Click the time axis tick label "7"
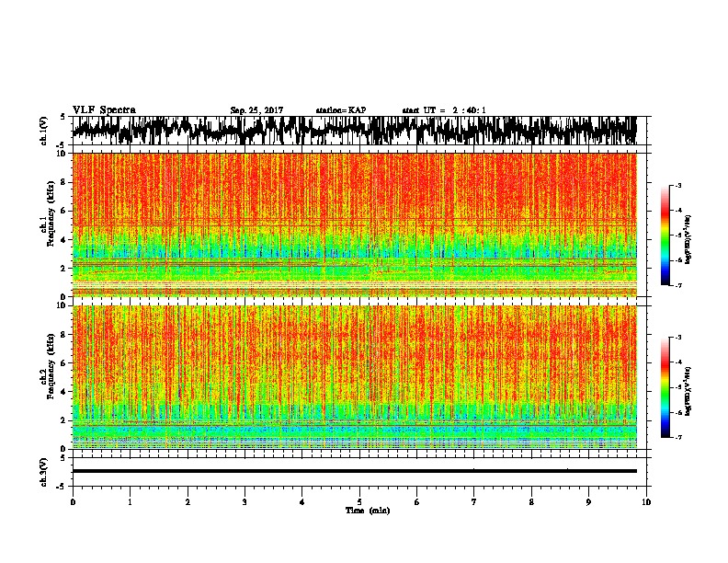This screenshot has width=728, height=563. (x=474, y=502)
